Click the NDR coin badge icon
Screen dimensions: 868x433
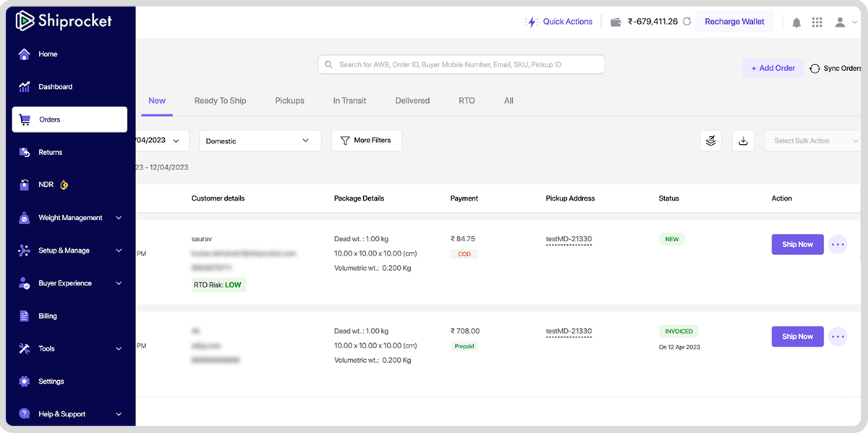click(64, 185)
